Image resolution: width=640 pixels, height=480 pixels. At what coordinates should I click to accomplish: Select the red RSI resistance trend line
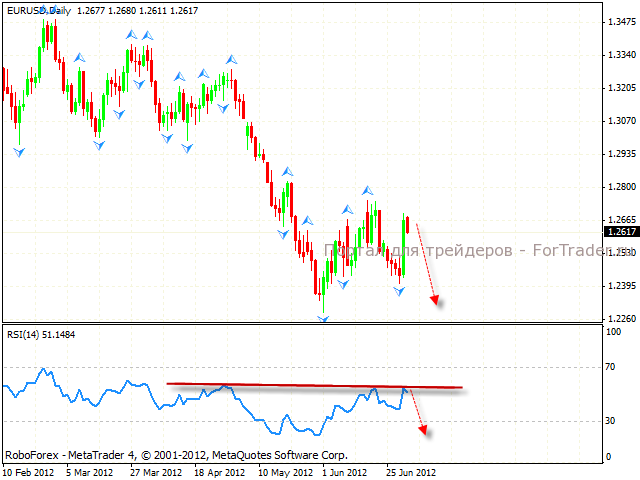point(310,385)
